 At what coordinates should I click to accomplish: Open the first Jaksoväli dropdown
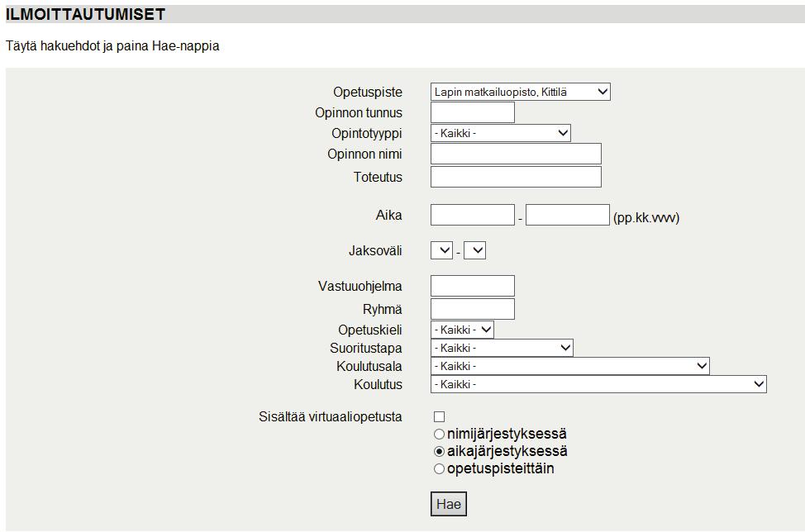pyautogui.click(x=441, y=250)
